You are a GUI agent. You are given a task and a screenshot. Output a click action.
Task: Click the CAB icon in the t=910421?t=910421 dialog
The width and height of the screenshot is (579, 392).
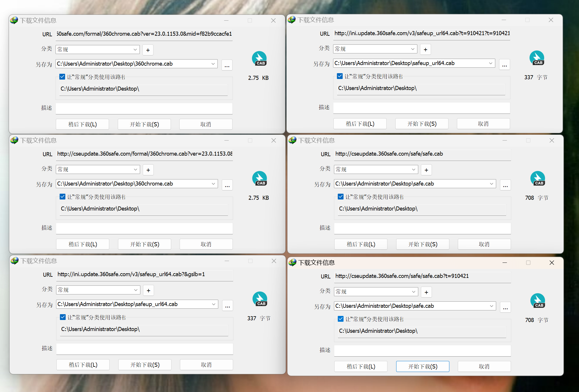(537, 58)
